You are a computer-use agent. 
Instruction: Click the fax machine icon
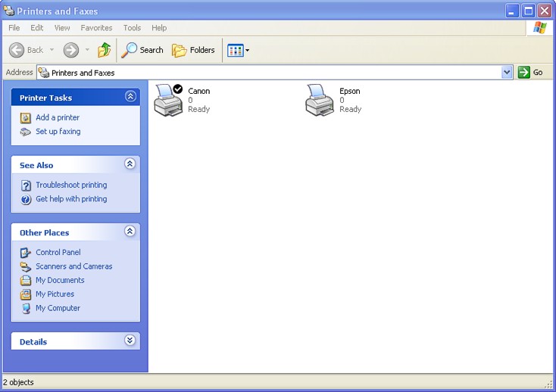point(26,132)
